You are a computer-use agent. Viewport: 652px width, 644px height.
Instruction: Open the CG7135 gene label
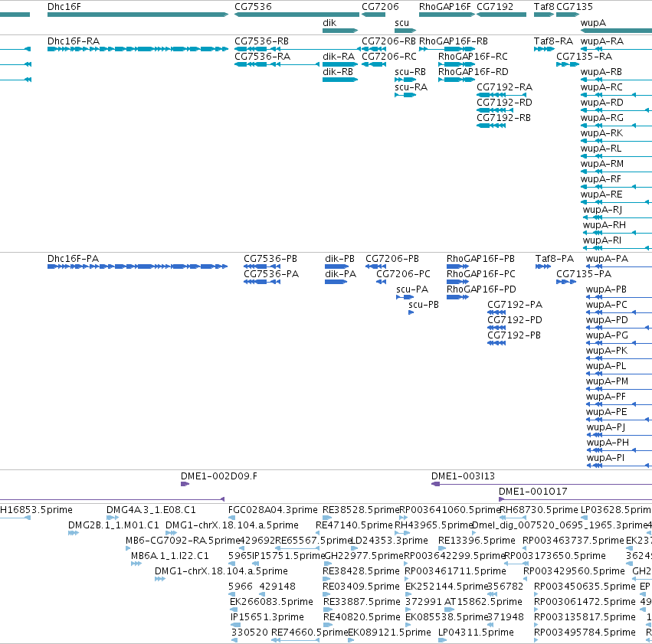tap(575, 7)
